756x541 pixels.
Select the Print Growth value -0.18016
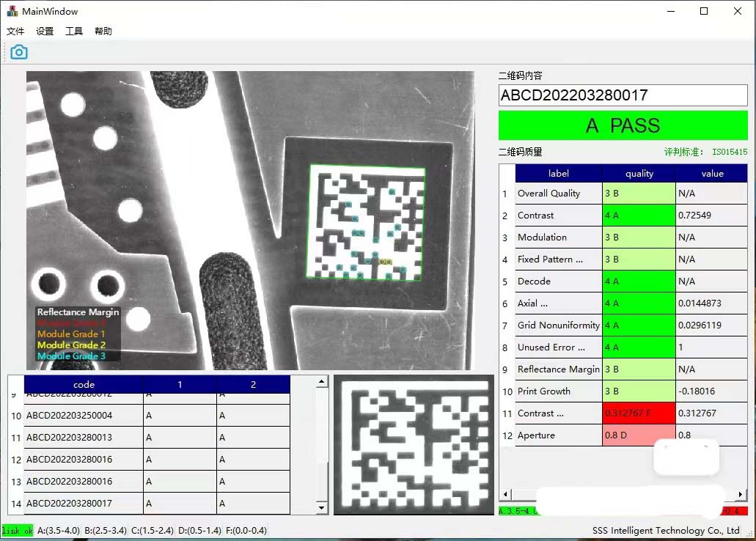tap(712, 391)
